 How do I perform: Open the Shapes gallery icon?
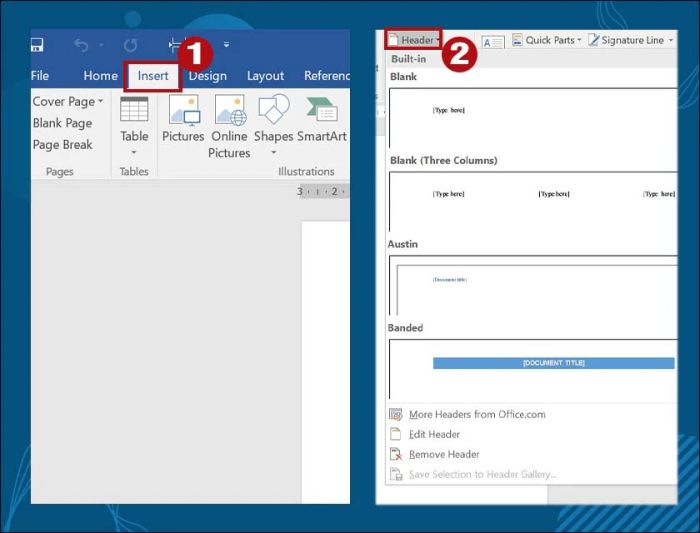(273, 110)
